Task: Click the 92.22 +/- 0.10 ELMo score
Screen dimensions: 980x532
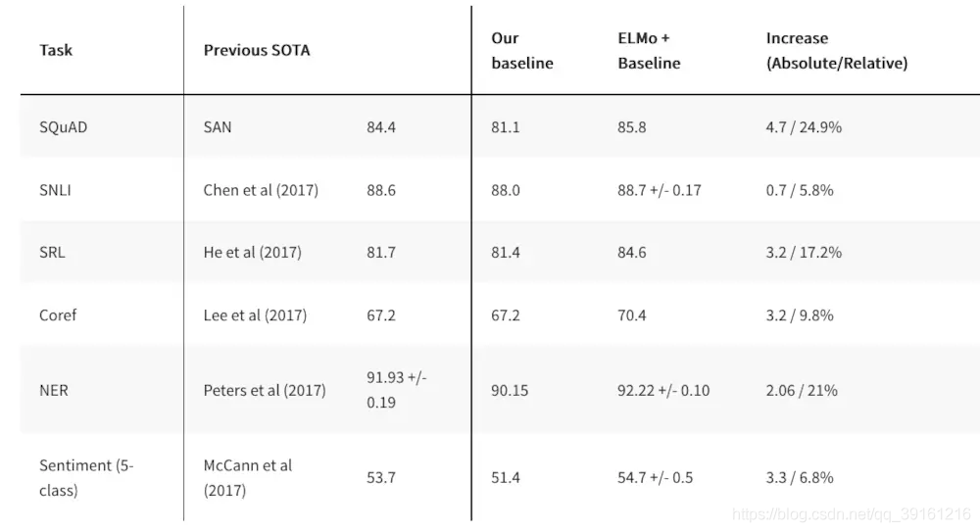Action: 663,390
